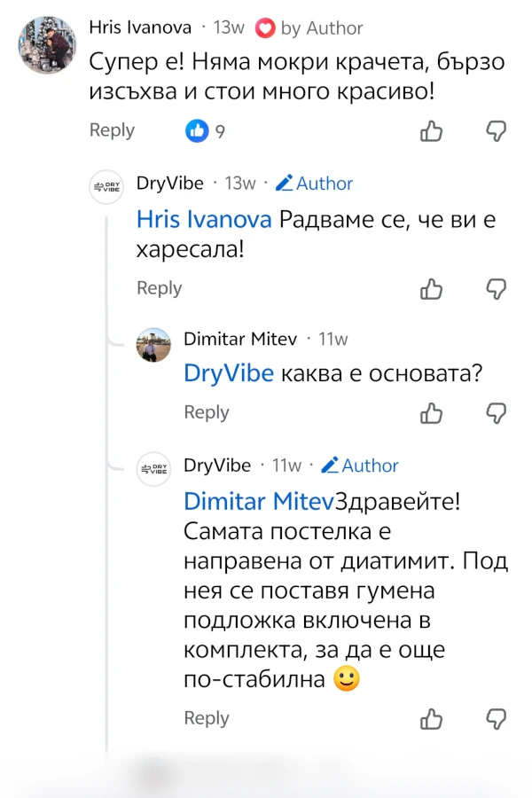Reply to DryVibe's last comment
Image resolution: width=532 pixels, height=798 pixels.
(206, 718)
